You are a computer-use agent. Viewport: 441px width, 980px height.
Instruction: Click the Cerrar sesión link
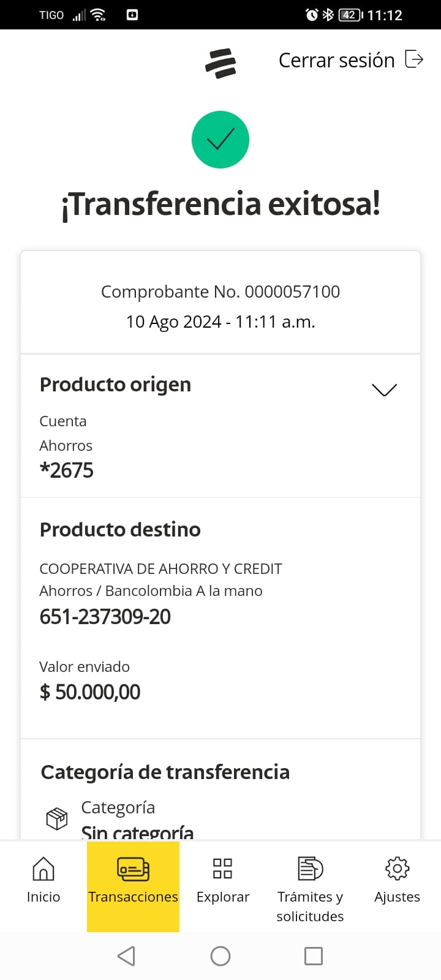336,60
